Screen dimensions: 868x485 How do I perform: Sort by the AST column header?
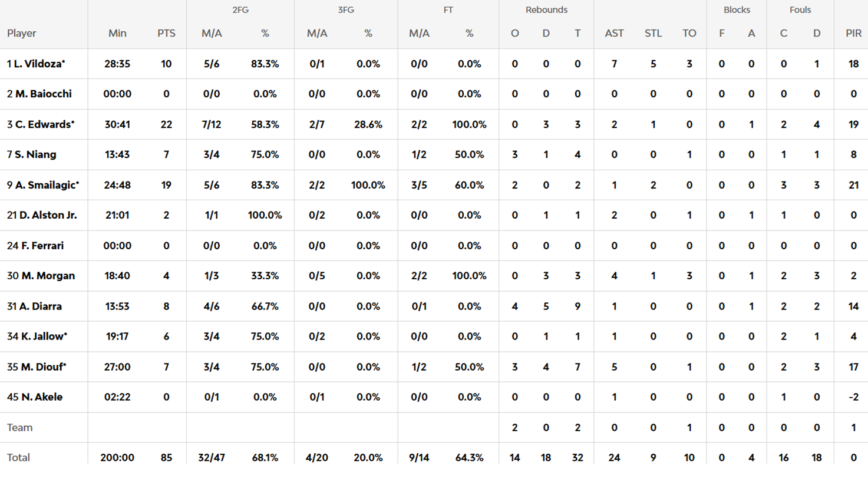point(614,34)
